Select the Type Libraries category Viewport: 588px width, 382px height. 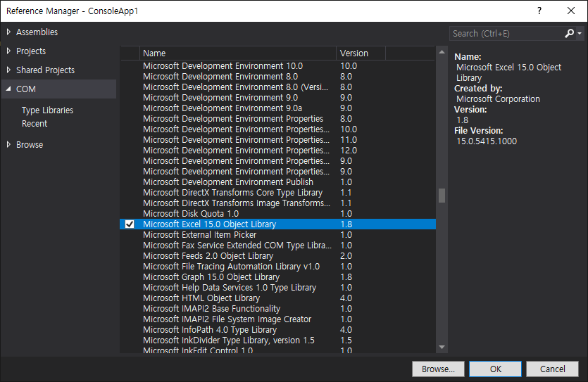tap(47, 110)
